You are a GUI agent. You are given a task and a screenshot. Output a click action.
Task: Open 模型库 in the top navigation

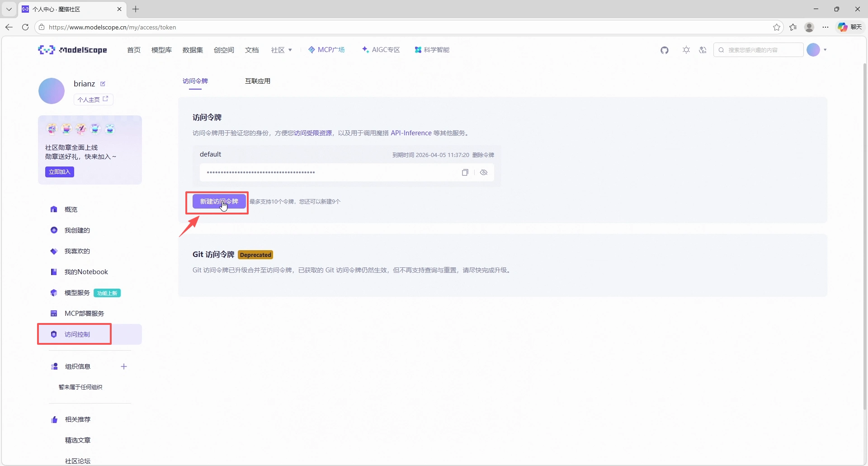[x=161, y=50]
